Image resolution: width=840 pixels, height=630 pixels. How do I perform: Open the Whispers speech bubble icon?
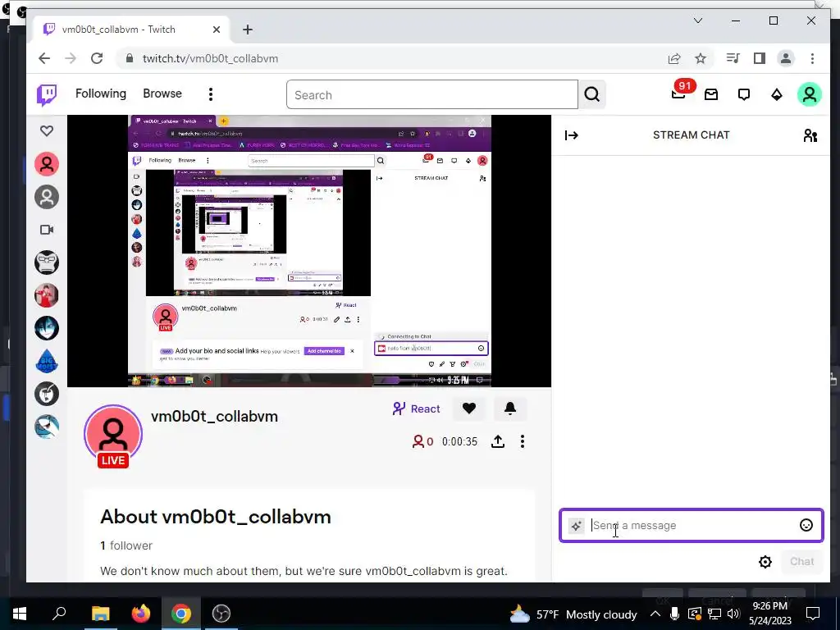743,95
